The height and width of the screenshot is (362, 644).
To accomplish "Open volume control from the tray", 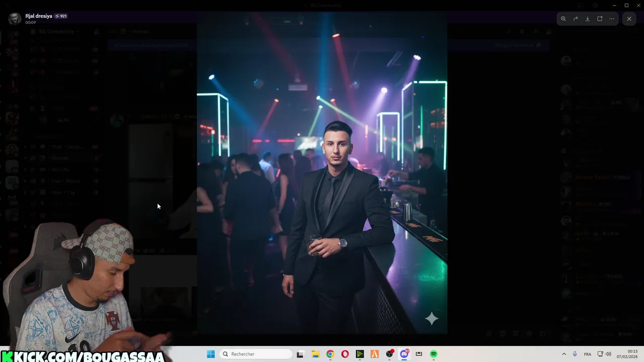I will 608,354.
